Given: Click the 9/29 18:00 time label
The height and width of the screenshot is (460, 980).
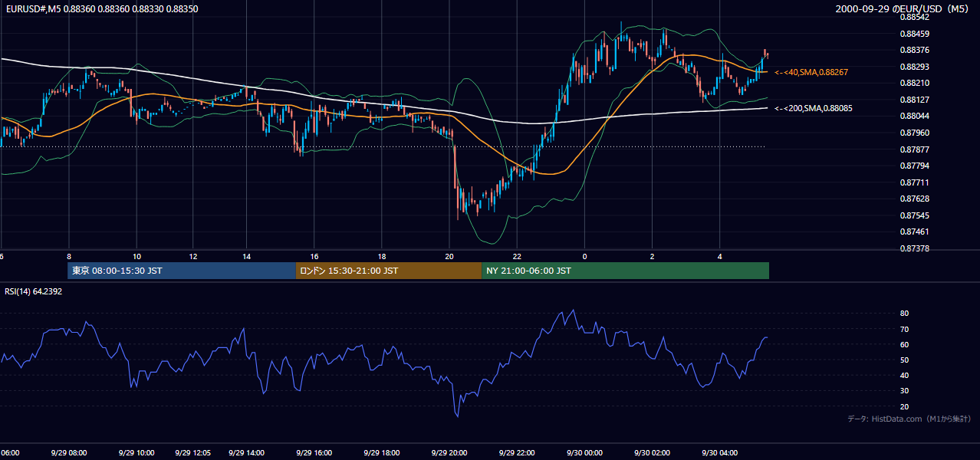Looking at the screenshot, I should (x=381, y=453).
